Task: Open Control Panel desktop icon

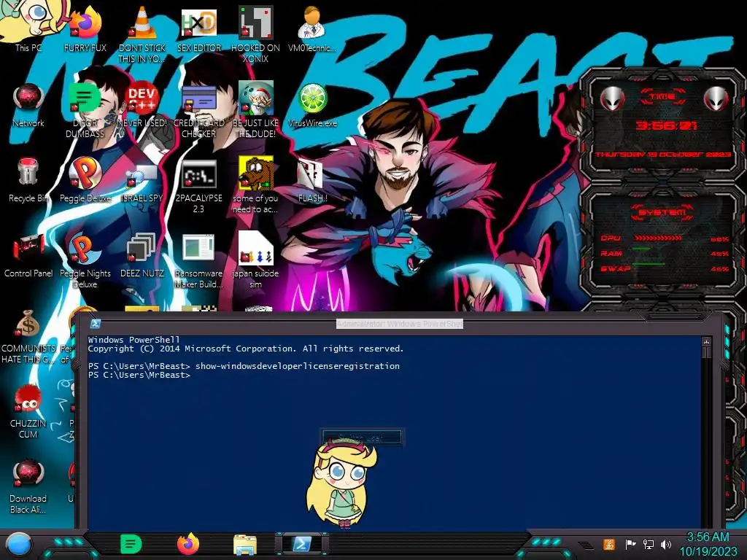Action: [x=28, y=255]
